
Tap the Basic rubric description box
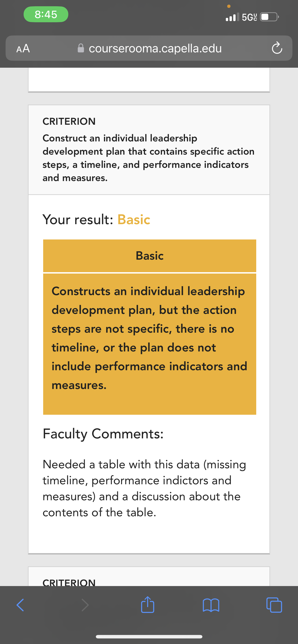(150, 344)
